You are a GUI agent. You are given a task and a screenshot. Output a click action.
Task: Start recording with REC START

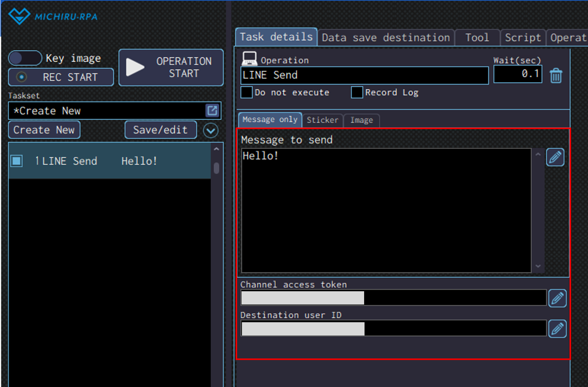tap(61, 77)
